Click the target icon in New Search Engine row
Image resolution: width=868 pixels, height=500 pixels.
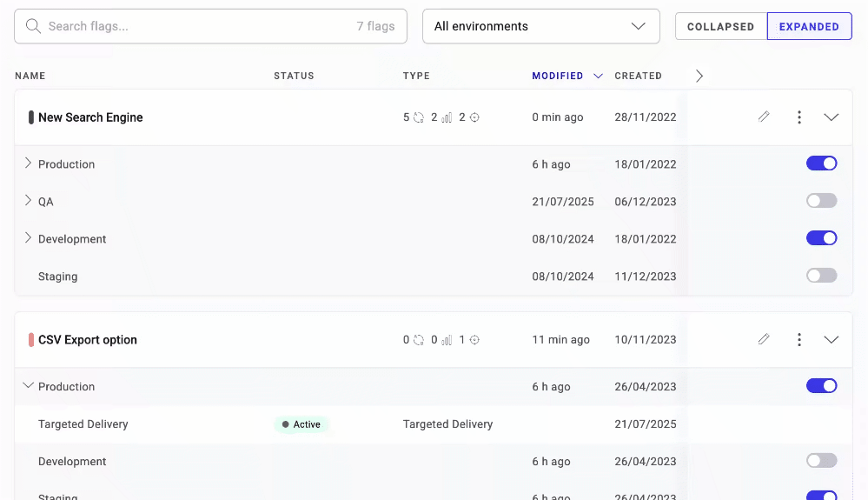(474, 117)
